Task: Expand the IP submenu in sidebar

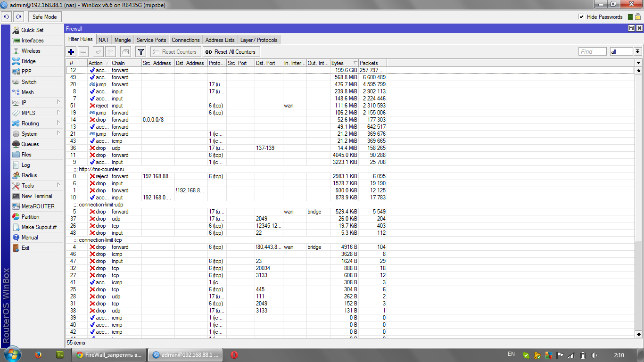Action: tap(37, 103)
